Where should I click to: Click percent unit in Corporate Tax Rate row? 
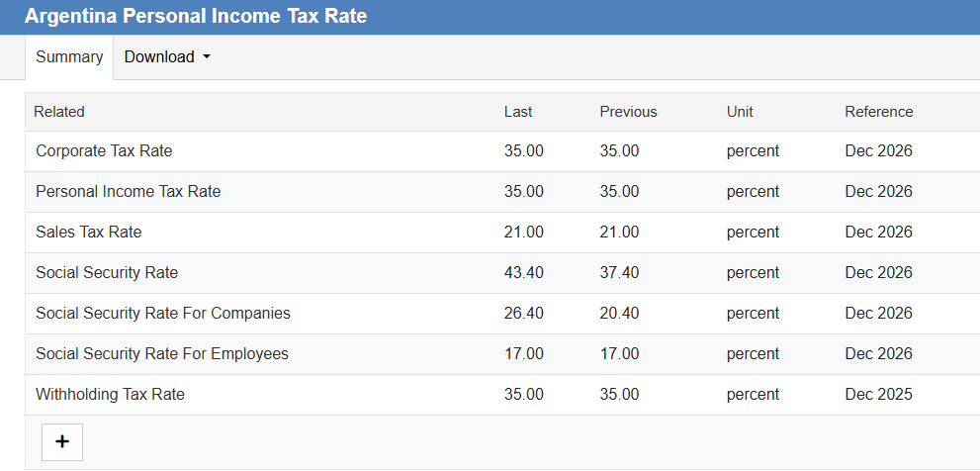753,151
